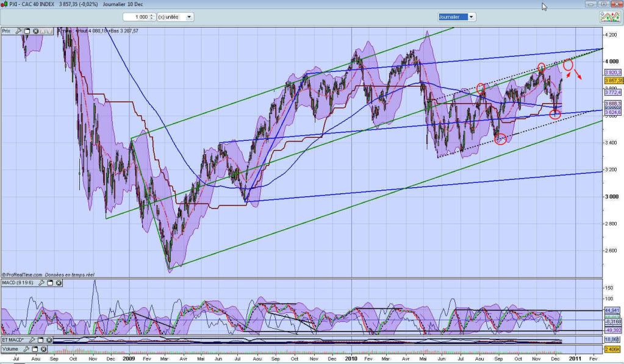The width and height of the screenshot is (624, 364).
Task: Maximize the MACD indicator panel
Action: point(51,283)
